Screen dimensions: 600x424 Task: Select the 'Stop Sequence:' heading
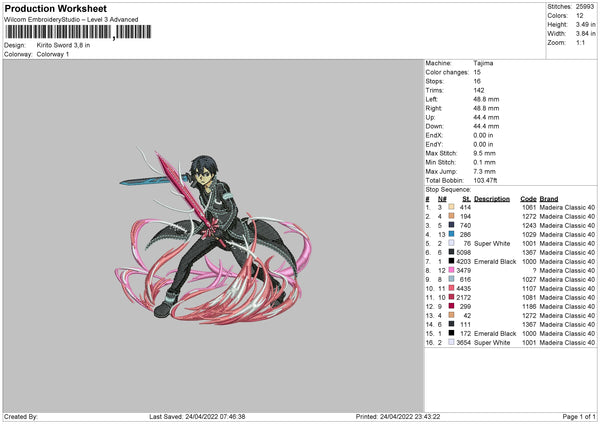448,189
